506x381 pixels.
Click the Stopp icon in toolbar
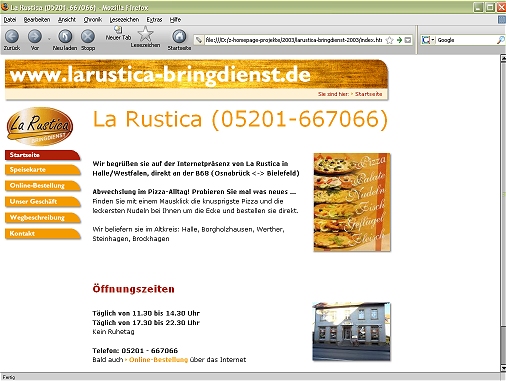pyautogui.click(x=88, y=36)
